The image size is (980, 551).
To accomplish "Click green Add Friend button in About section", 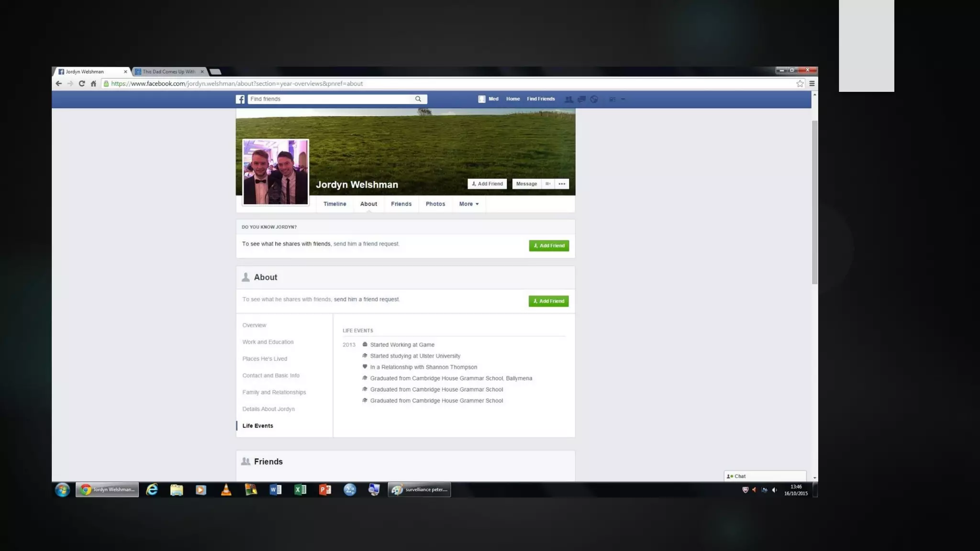I will 548,301.
